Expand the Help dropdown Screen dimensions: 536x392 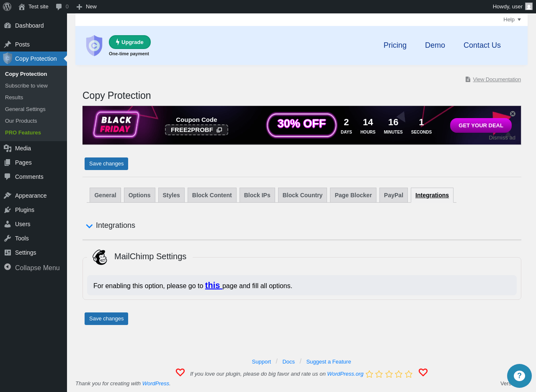point(512,19)
